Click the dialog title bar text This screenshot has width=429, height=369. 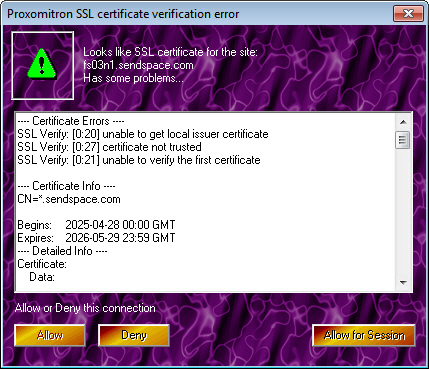[123, 14]
